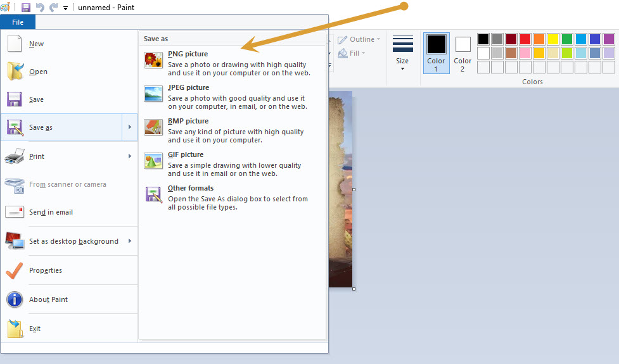Pick the yellow color swatch
619x364 pixels.
pyautogui.click(x=553, y=39)
